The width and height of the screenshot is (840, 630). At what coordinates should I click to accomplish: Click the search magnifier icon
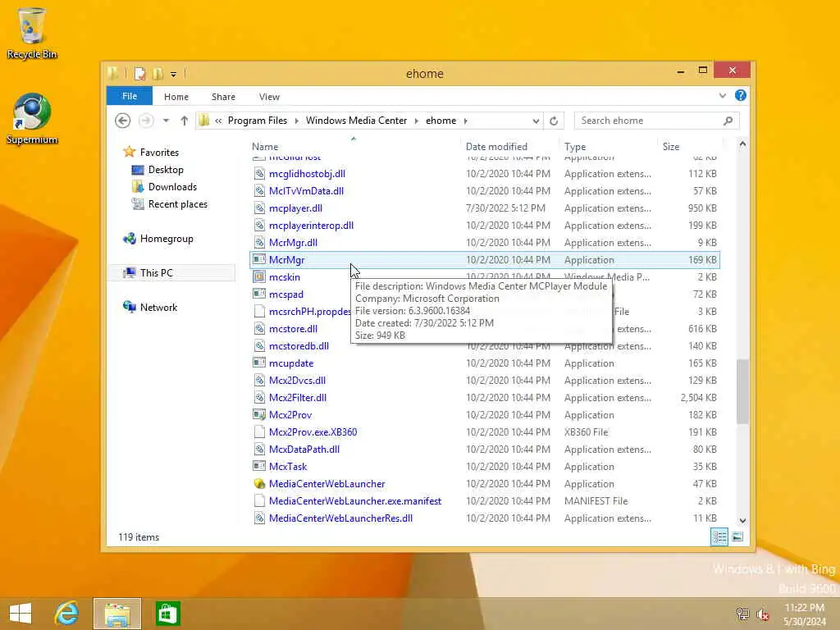(728, 121)
